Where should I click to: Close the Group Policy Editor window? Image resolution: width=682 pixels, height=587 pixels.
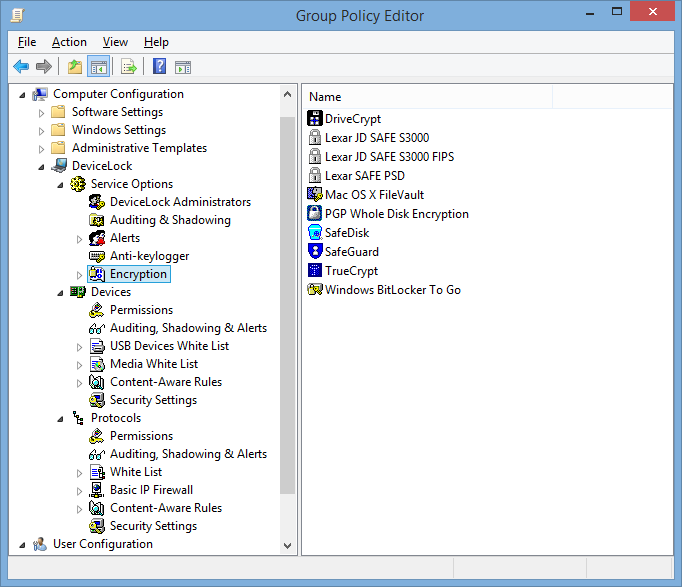click(x=652, y=11)
